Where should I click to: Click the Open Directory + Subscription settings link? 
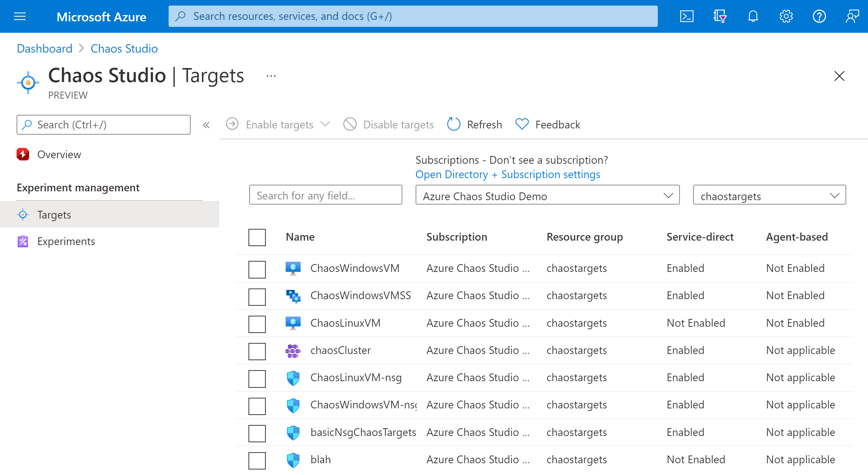pyautogui.click(x=508, y=174)
